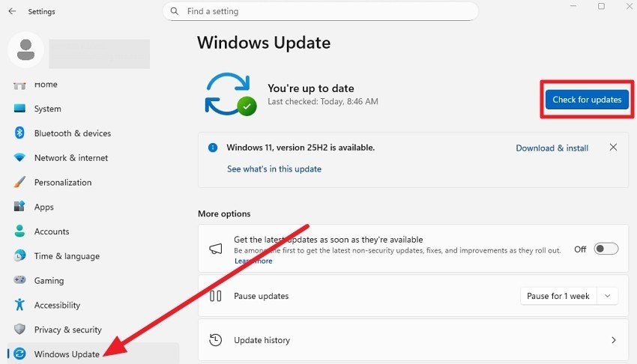Click the Windows Update sync icon in sidebar
Viewport: 637px width, 364px height.
(19, 354)
